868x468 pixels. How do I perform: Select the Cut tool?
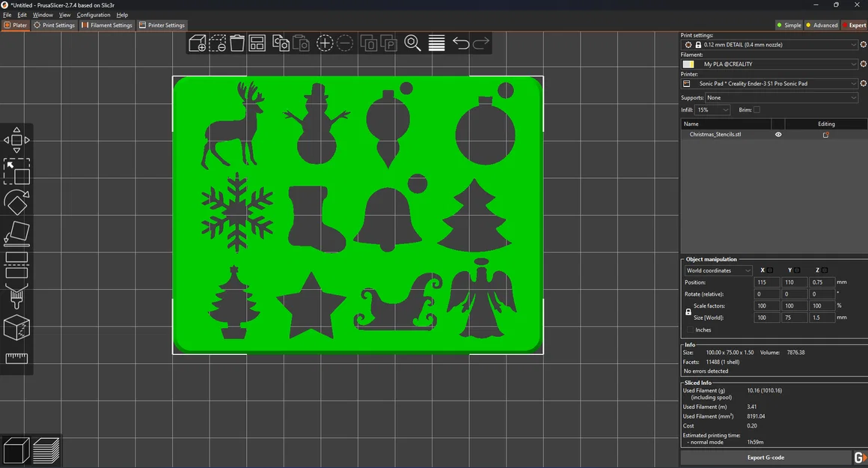pyautogui.click(x=16, y=265)
